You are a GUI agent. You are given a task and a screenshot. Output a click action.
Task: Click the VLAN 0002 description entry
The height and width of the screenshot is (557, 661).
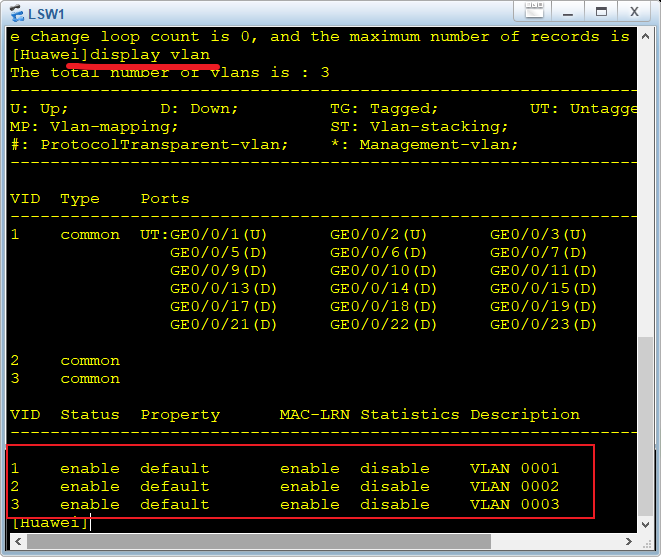coord(514,487)
